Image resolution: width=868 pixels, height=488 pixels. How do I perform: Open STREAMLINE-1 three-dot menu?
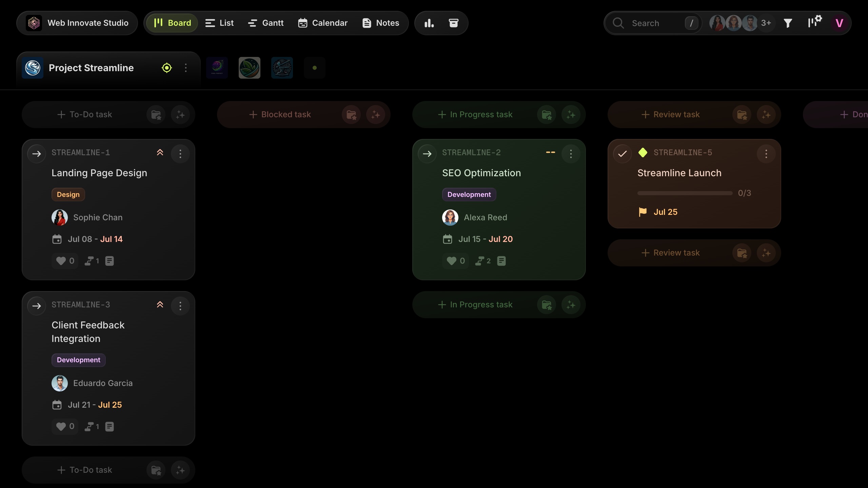180,154
